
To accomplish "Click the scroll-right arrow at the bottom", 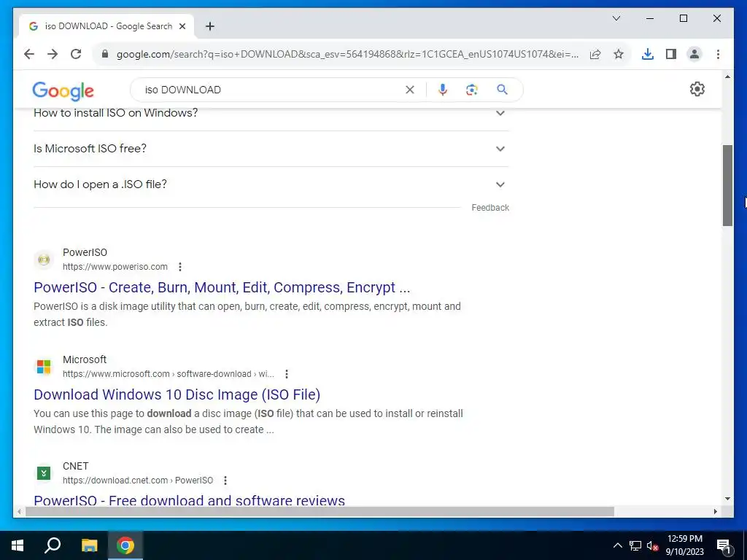I will point(716,511).
